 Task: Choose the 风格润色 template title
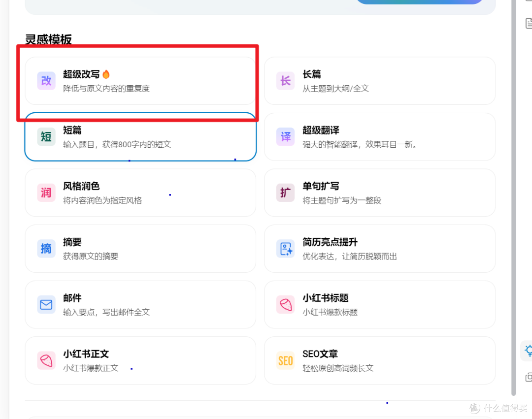click(x=81, y=186)
